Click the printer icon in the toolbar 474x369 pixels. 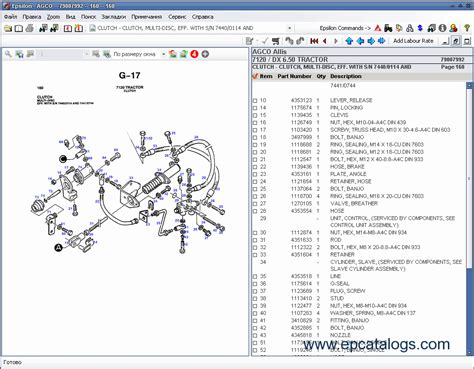[x=29, y=28]
